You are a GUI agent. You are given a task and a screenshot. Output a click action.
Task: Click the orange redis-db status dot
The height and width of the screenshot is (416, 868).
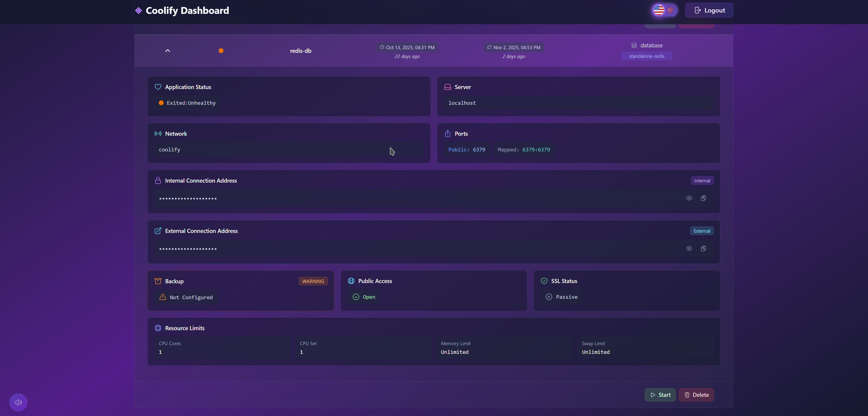coord(221,51)
